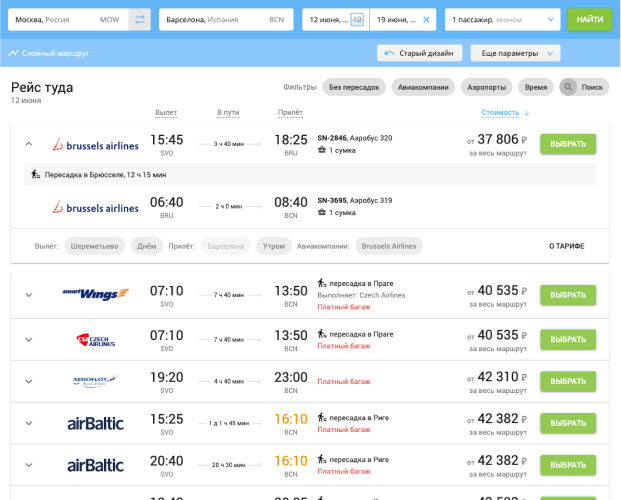
Task: Click the Aeroflot airline logo
Action: [96, 381]
